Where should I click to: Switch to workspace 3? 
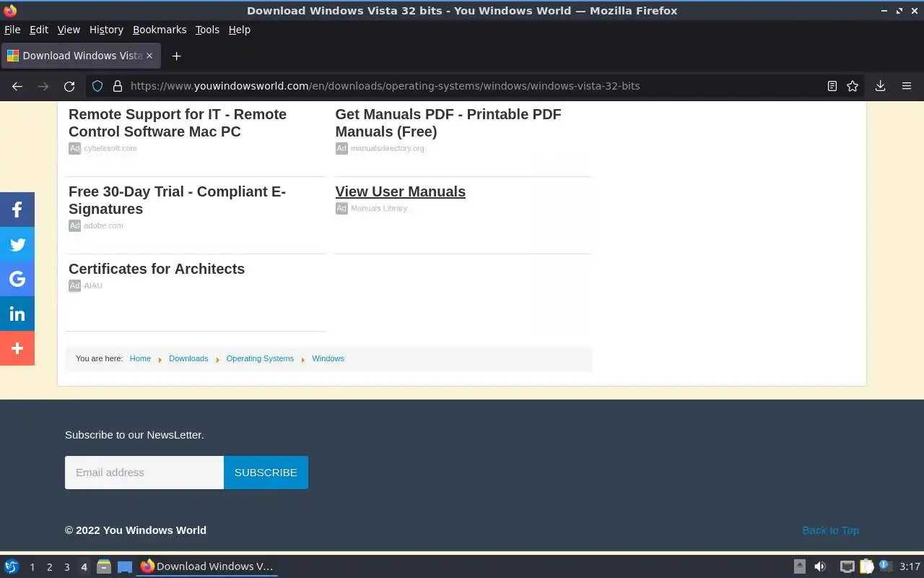click(x=66, y=567)
